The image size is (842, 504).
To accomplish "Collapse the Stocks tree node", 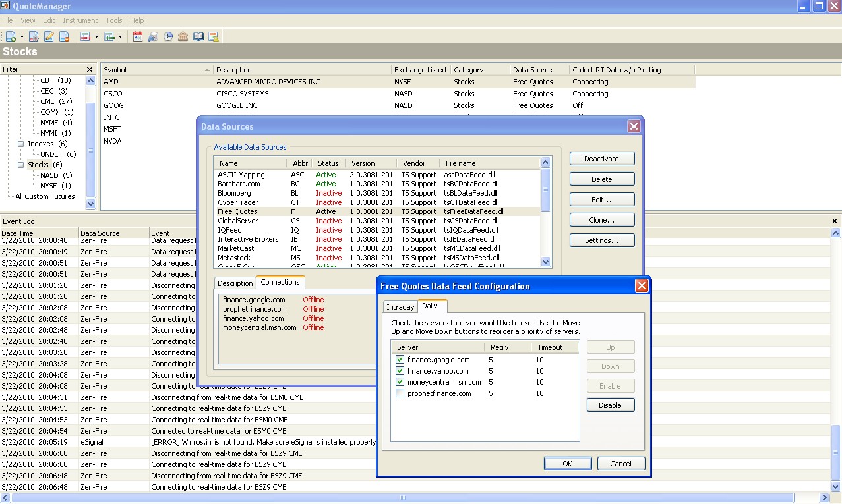I will (x=20, y=165).
